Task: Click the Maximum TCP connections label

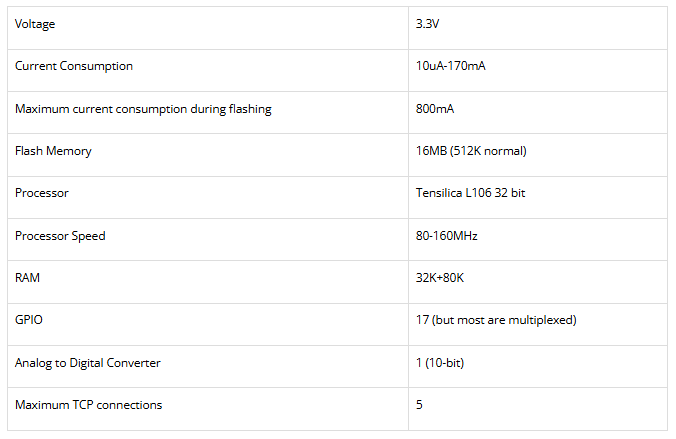Action: point(88,405)
